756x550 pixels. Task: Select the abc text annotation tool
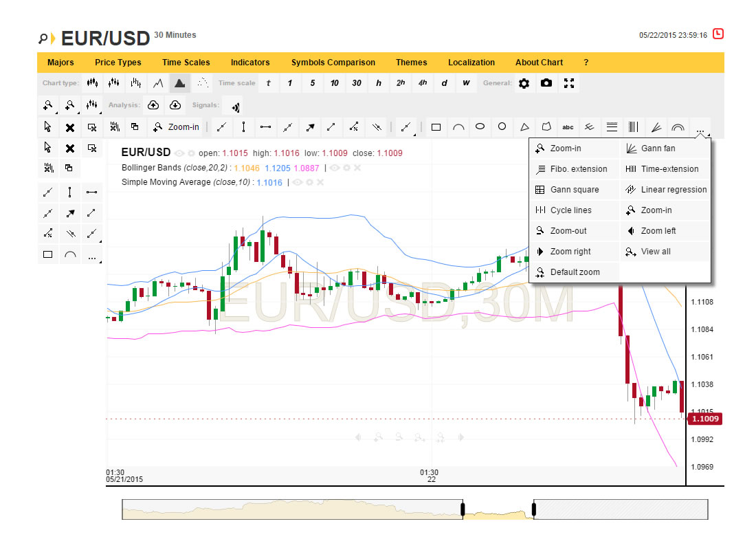click(x=568, y=127)
